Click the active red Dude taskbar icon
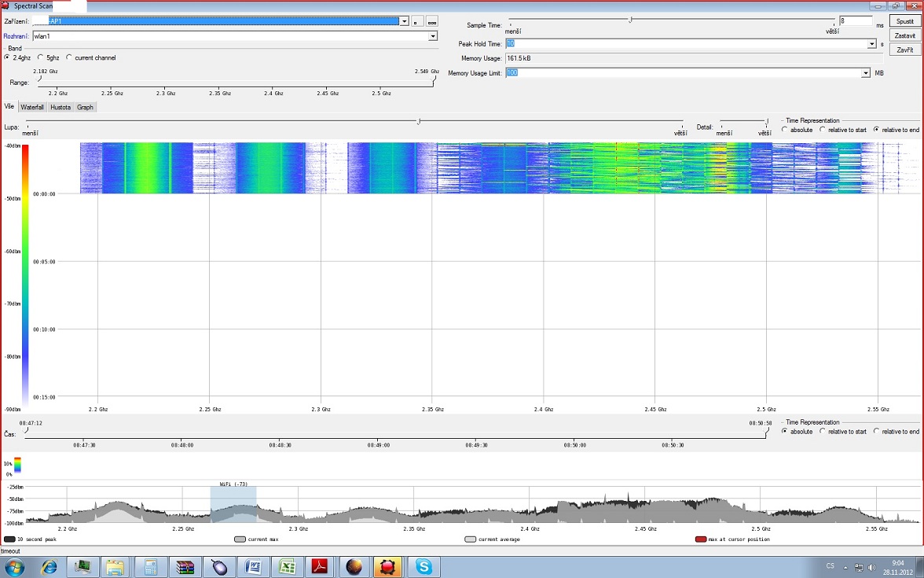The height and width of the screenshot is (578, 924). pos(388,568)
